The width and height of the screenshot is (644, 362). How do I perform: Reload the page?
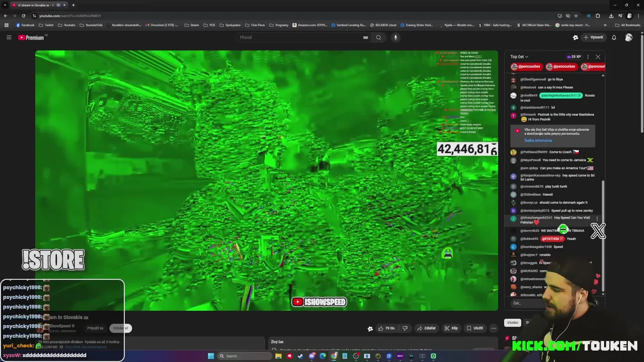(x=23, y=16)
